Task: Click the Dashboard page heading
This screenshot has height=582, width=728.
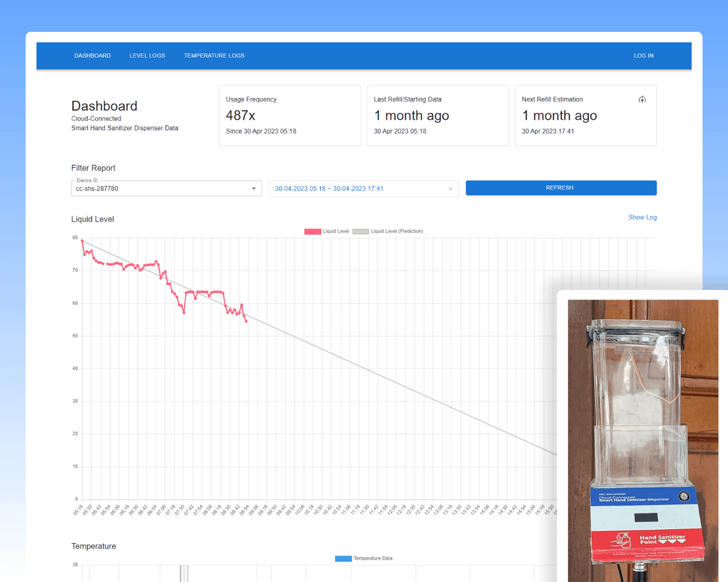Action: [104, 106]
